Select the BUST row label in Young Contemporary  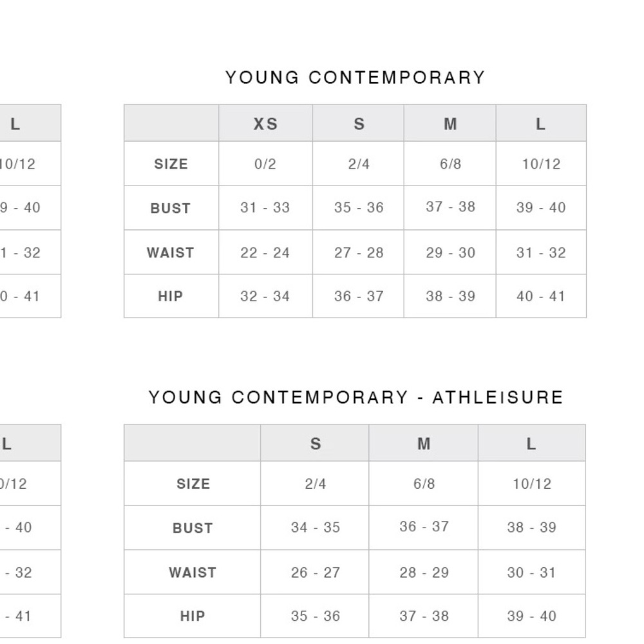coord(171,208)
